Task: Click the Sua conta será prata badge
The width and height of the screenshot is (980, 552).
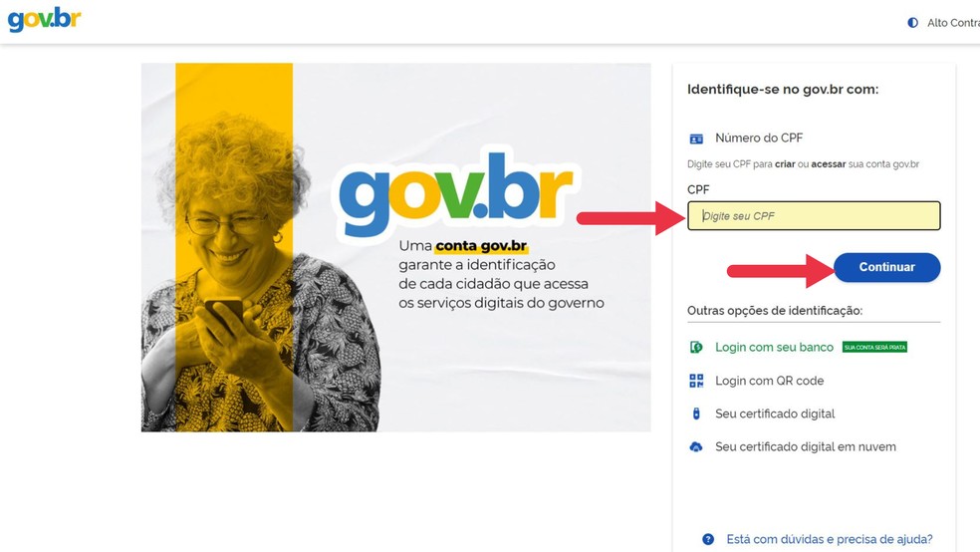Action: [874, 347]
